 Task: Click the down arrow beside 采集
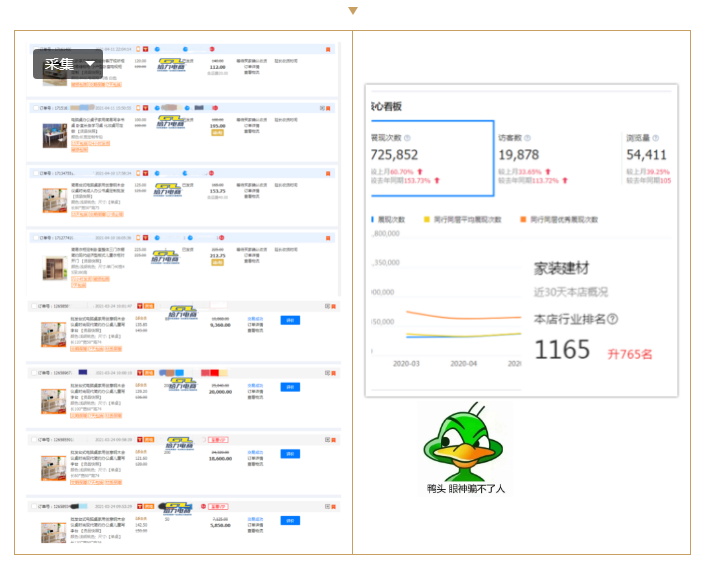pos(91,64)
